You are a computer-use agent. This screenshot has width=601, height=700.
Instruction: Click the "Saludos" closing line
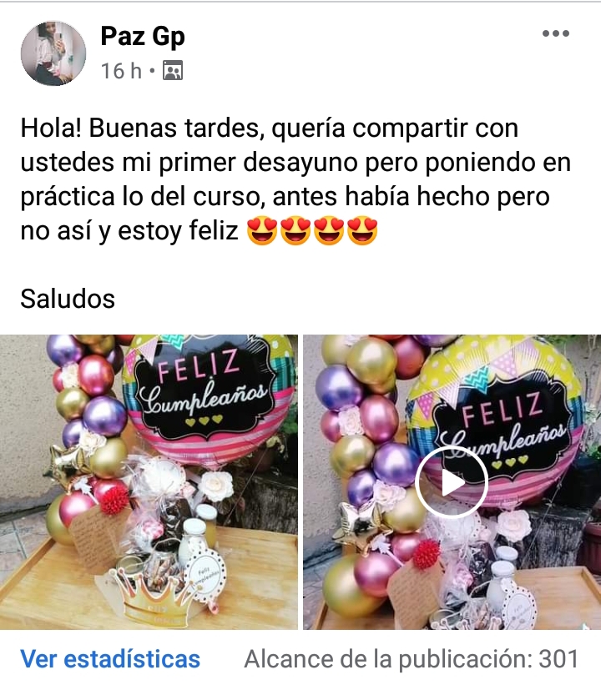click(68, 298)
